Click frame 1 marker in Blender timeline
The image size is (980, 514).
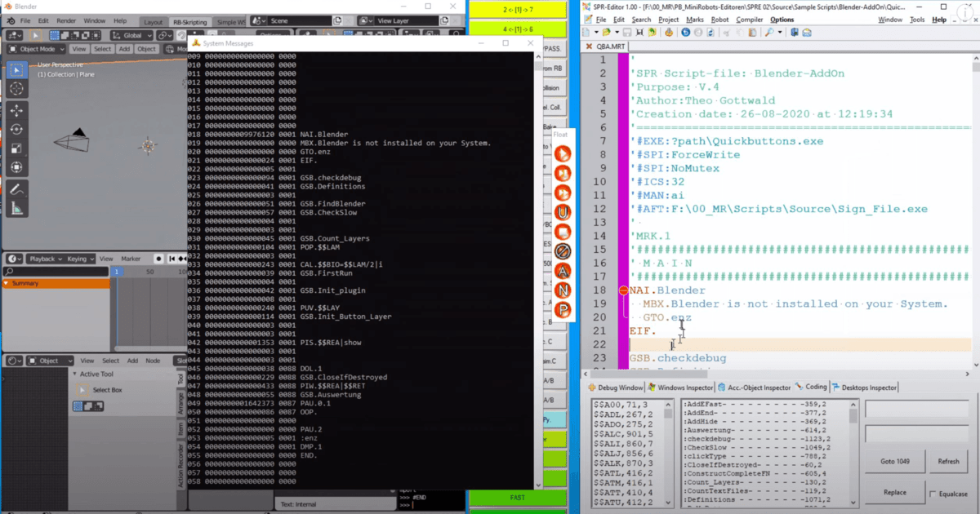(116, 271)
